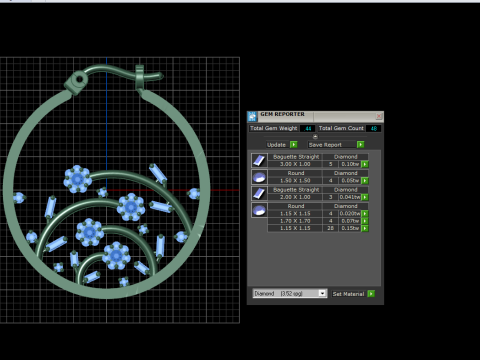Click the 1.70 X 1.70 size cell

295,221
